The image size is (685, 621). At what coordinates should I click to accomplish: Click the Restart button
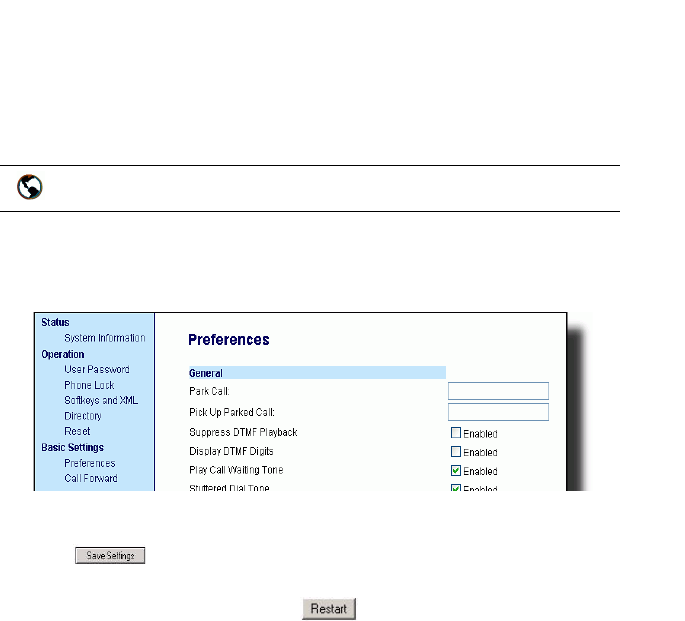[329, 609]
